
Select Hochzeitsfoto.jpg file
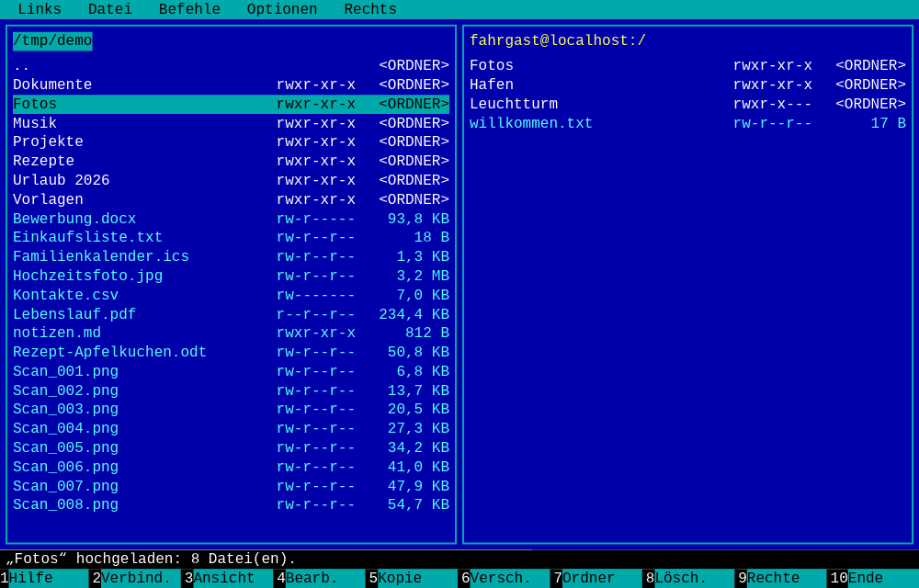(231, 276)
